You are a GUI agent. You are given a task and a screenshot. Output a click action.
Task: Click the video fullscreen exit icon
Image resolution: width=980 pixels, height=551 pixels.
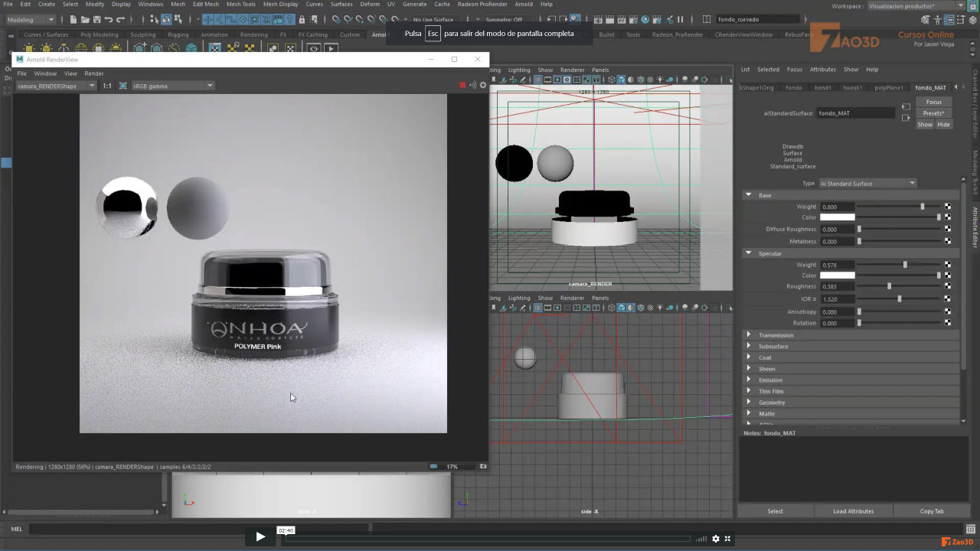727,539
